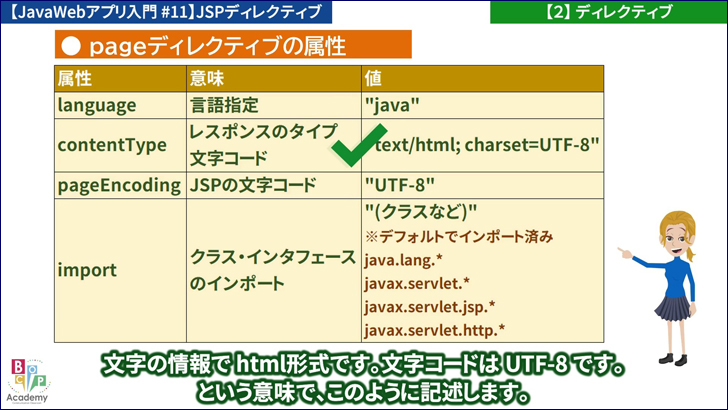Click the white bullet circle in orange heading
This screenshot has height=410, width=728.
coord(70,45)
